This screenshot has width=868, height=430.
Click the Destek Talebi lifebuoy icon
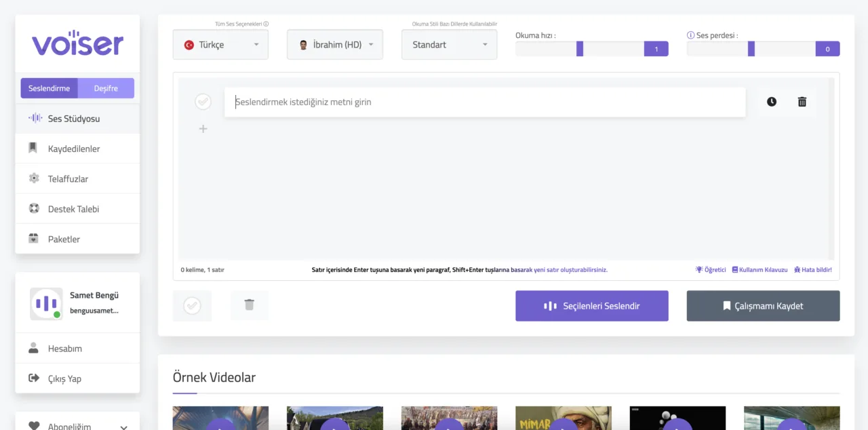(34, 208)
